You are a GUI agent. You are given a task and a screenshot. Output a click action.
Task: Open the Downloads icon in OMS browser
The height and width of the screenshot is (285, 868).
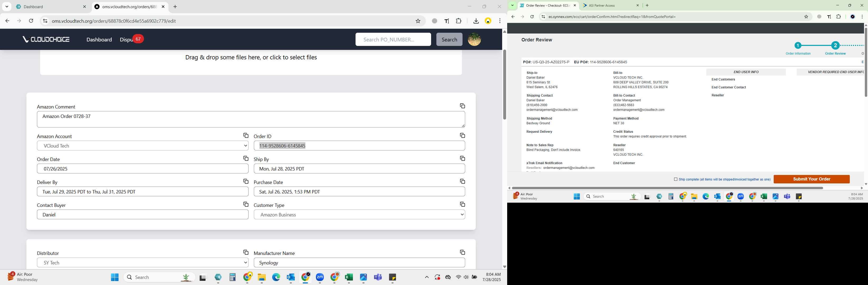click(x=476, y=21)
